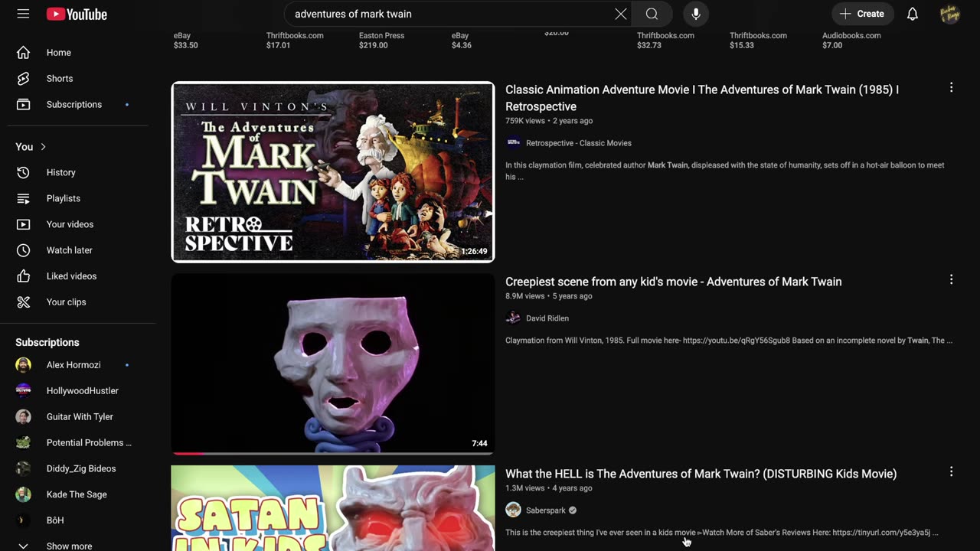Clear the search box text
980x551 pixels.
tap(620, 14)
